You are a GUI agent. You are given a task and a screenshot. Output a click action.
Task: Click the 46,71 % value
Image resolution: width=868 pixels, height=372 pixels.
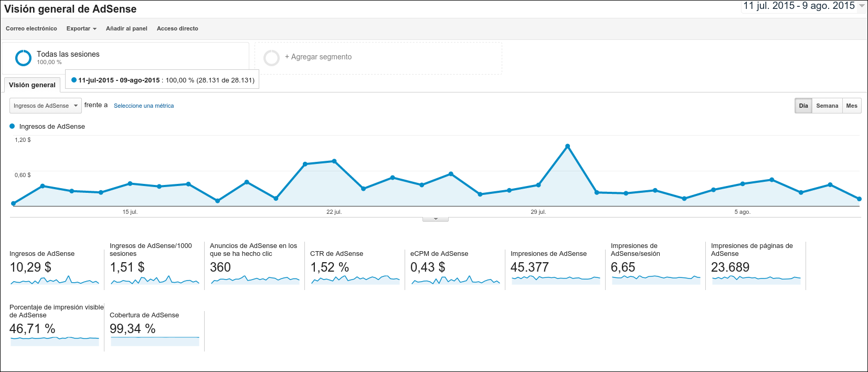coord(32,329)
